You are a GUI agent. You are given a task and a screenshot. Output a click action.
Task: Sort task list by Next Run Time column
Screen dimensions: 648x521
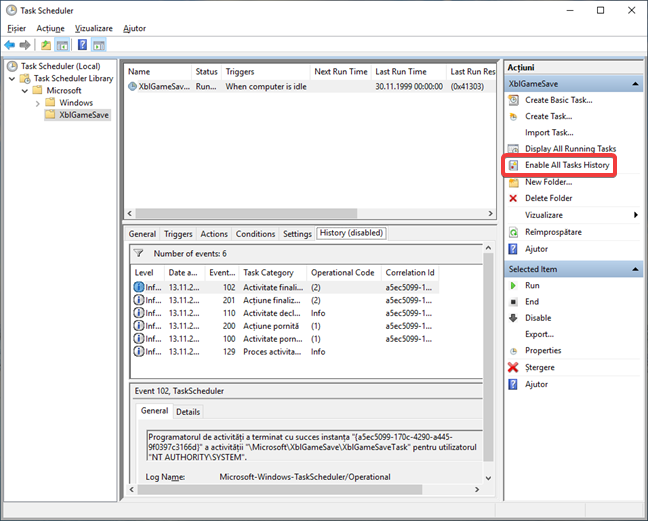tap(341, 72)
